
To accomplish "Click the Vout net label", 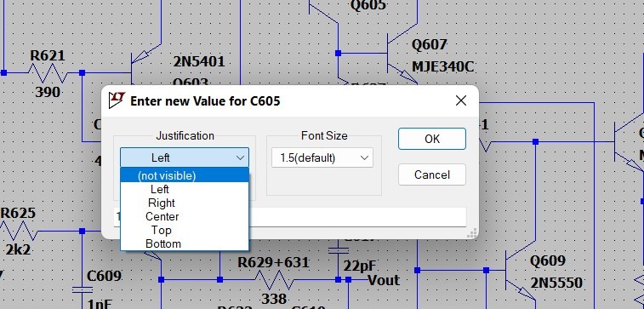I will click(x=383, y=280).
